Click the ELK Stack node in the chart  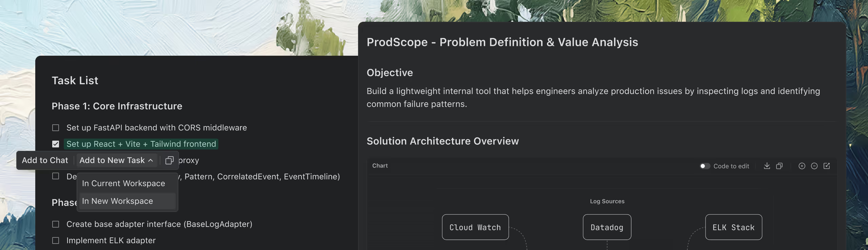point(733,227)
